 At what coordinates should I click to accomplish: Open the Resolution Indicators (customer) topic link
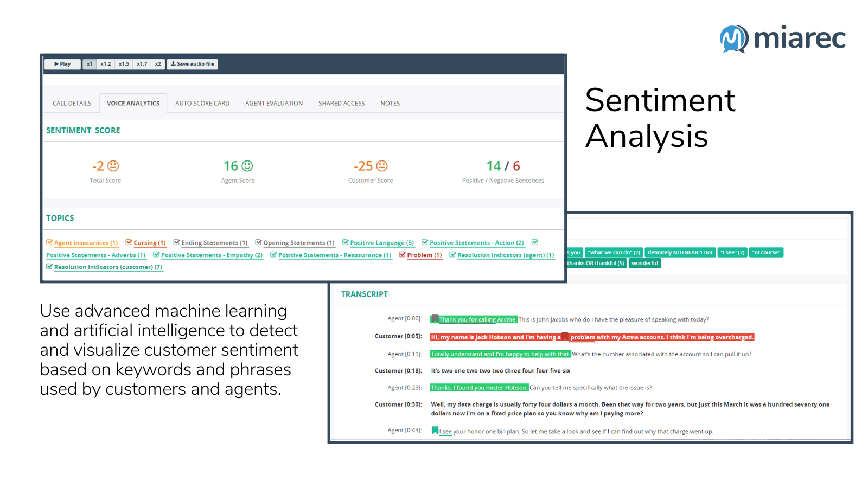[x=108, y=267]
